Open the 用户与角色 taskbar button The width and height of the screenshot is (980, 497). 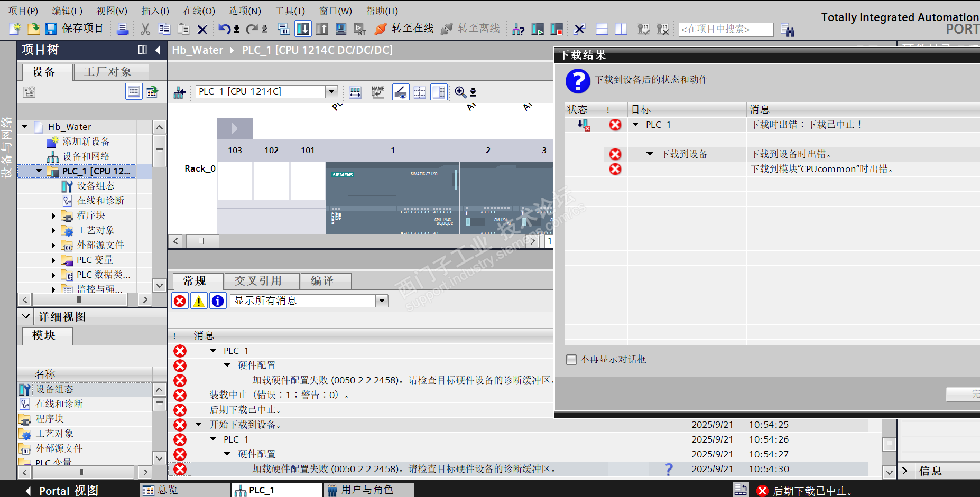(x=368, y=490)
